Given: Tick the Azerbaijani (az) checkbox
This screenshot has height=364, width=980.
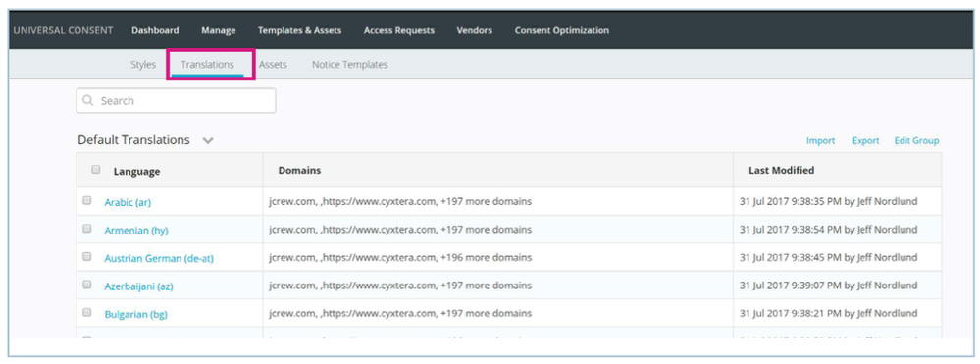Looking at the screenshot, I should coord(87,285).
